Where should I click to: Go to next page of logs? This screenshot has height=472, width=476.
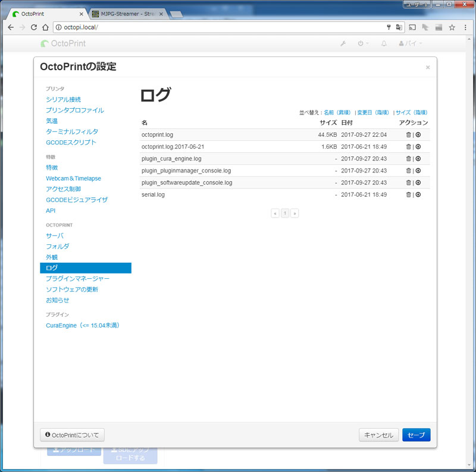295,213
